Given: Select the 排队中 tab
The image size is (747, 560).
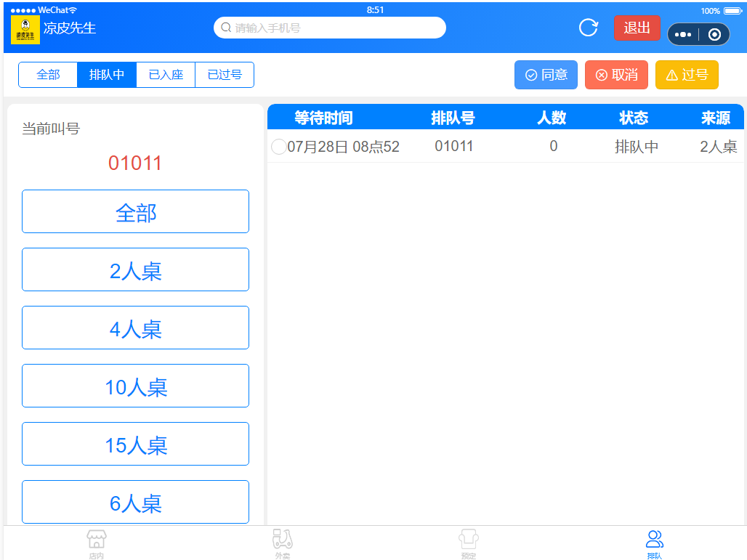Looking at the screenshot, I should pos(107,75).
